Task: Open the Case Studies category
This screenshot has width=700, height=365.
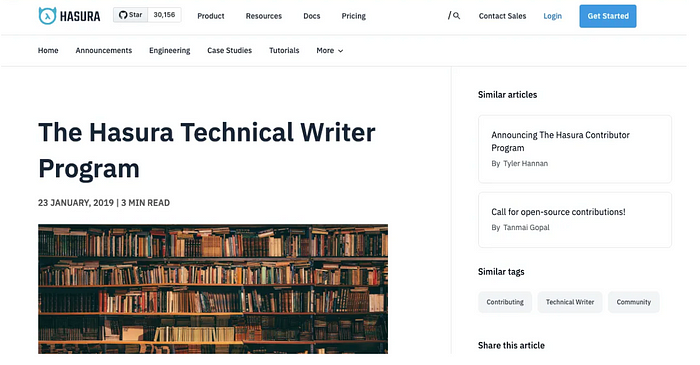Action: [229, 50]
